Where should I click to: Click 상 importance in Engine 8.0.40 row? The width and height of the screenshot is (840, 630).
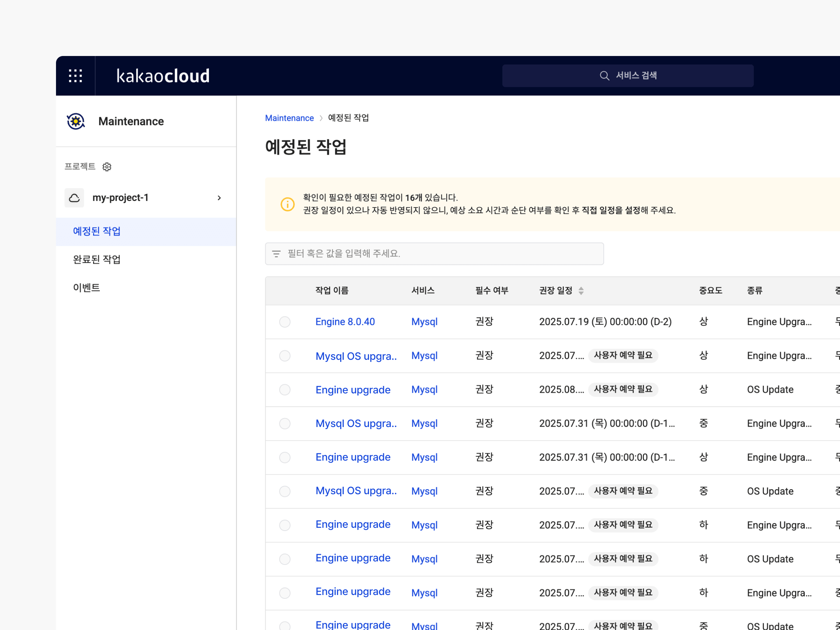tap(703, 322)
